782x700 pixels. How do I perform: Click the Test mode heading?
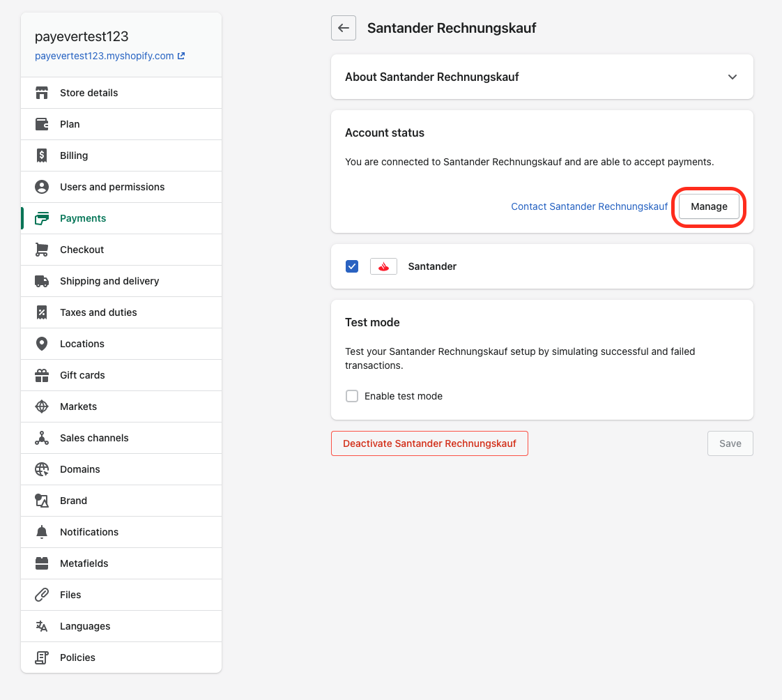[372, 322]
